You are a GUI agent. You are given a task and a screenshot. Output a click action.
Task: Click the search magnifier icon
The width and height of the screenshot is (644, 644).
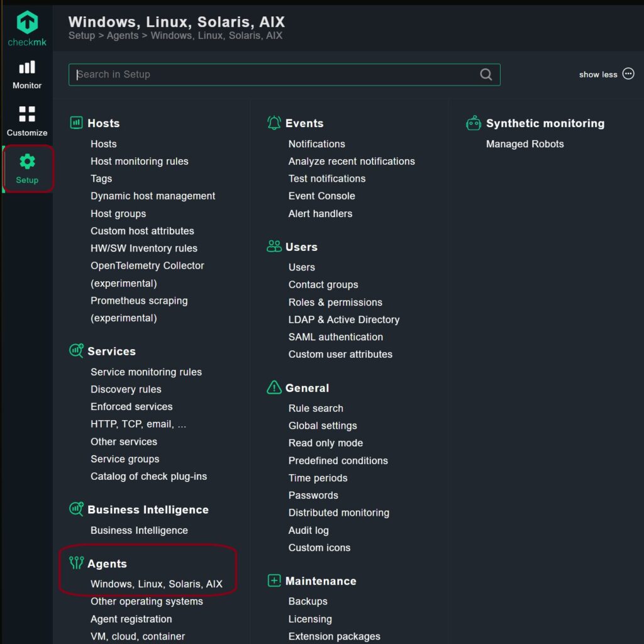click(x=486, y=74)
